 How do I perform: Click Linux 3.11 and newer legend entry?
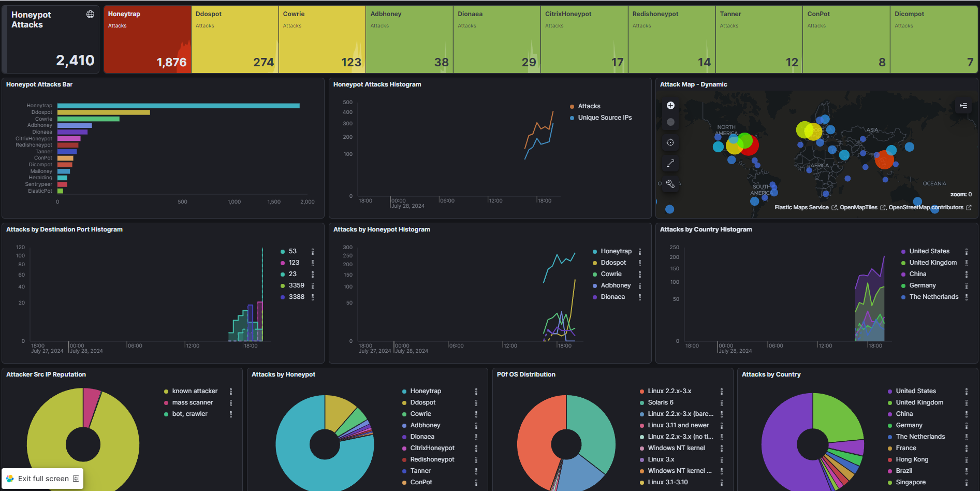[678, 425]
